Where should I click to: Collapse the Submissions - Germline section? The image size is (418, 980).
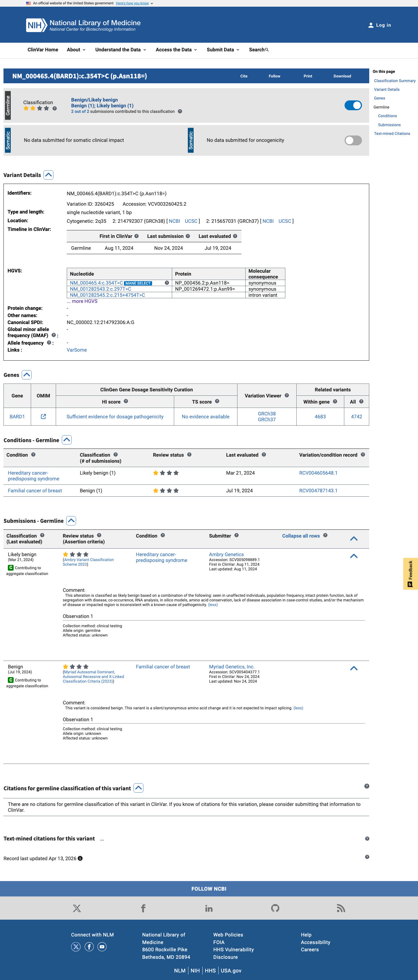[71, 521]
